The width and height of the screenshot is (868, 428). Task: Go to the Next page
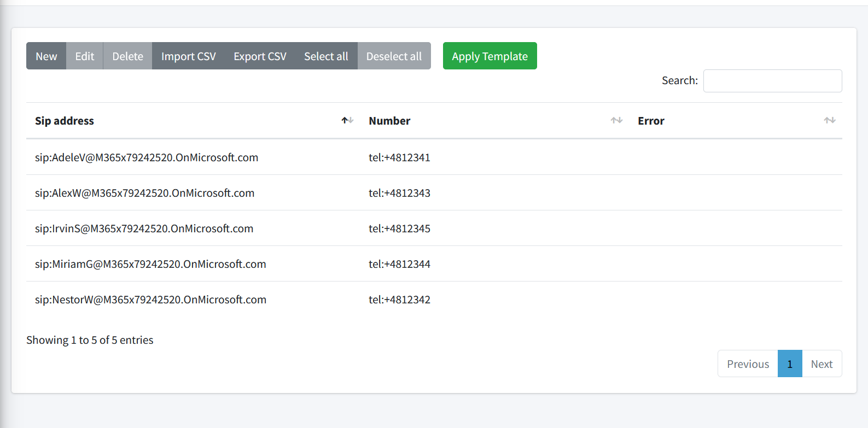point(822,364)
